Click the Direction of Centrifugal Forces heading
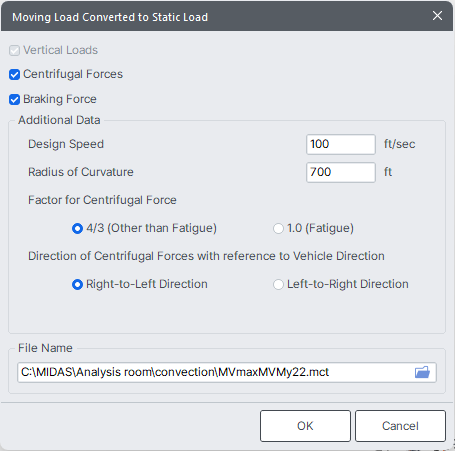Image resolution: width=455 pixels, height=451 pixels. click(206, 256)
